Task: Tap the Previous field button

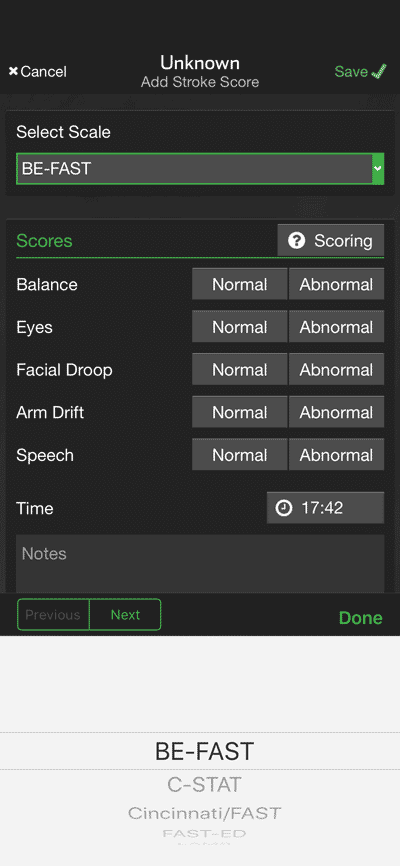Action: click(x=53, y=615)
